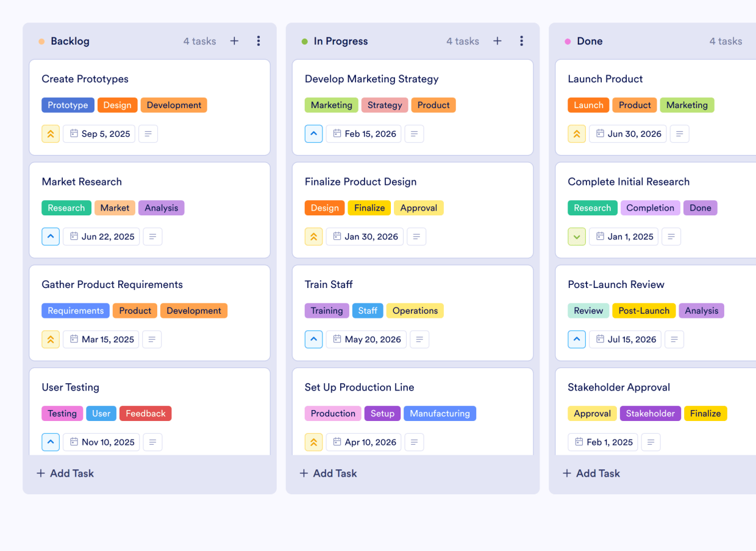This screenshot has height=551, width=756.
Task: Toggle the low-priority chevron on Complete Initial Research
Action: (x=577, y=236)
